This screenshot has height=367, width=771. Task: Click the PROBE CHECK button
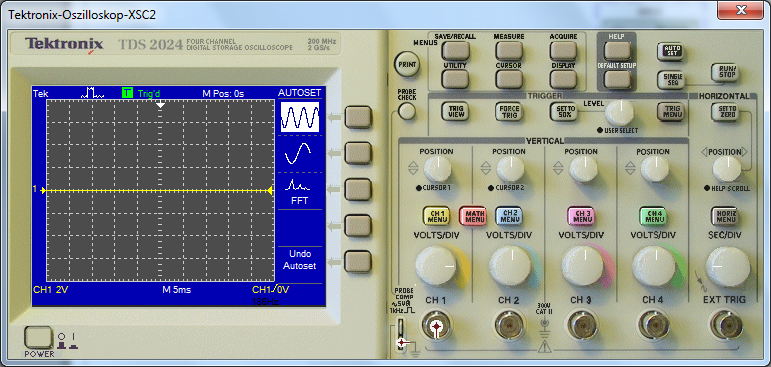[406, 112]
